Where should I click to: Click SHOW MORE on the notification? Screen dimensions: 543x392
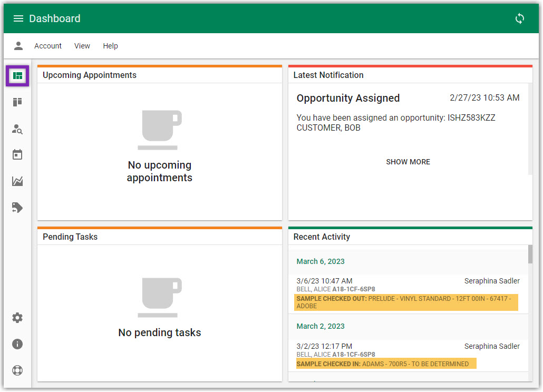click(408, 162)
